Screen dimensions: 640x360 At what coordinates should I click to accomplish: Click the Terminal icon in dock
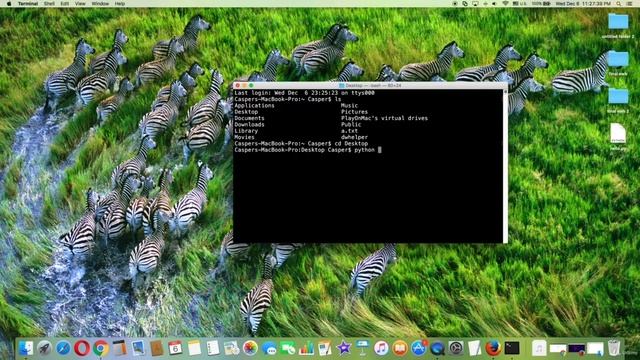(512, 348)
